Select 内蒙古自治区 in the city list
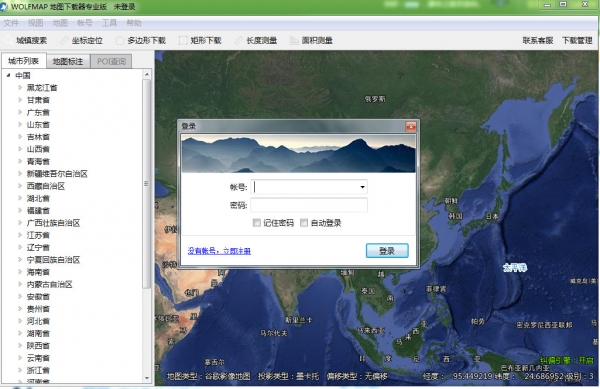Screen dimensions: 600x389 pyautogui.click(x=50, y=284)
